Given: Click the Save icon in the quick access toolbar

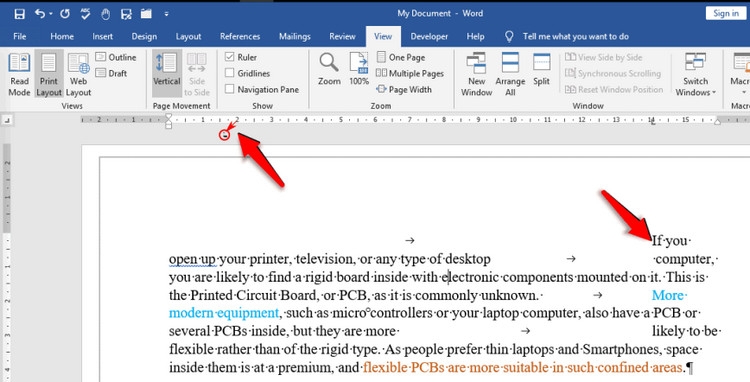Looking at the screenshot, I should pyautogui.click(x=20, y=14).
